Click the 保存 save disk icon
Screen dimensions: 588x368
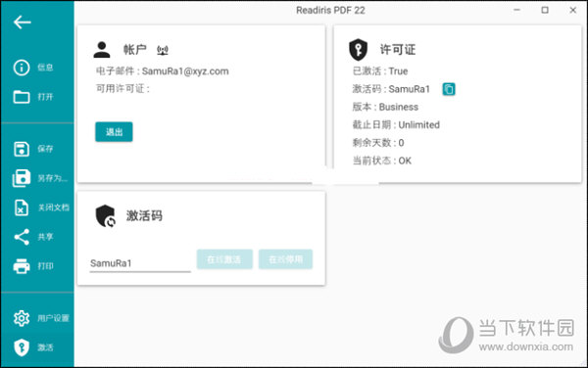tap(22, 149)
